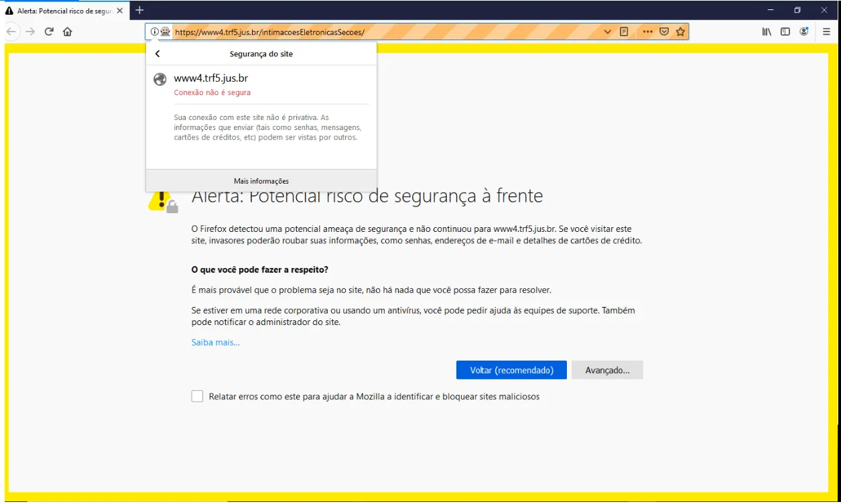Click the robot remote control icon in address bar
This screenshot has width=841, height=504.
tap(165, 31)
